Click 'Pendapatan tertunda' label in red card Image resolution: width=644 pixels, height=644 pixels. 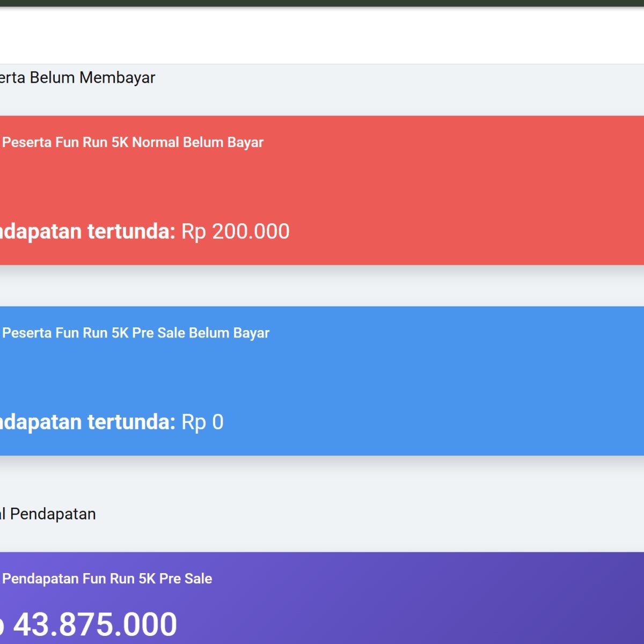pos(86,231)
